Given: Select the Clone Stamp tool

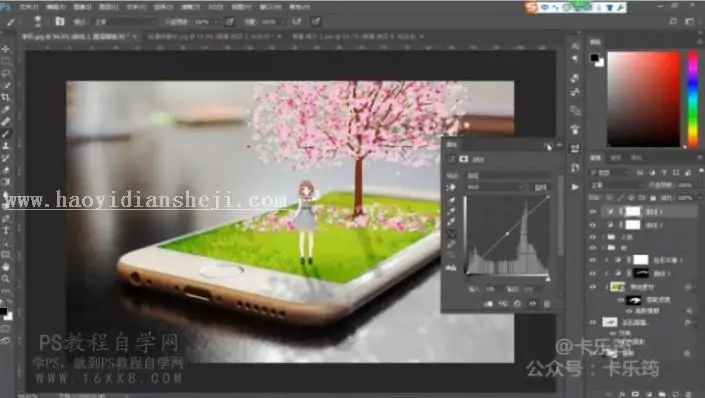Looking at the screenshot, I should (x=6, y=146).
